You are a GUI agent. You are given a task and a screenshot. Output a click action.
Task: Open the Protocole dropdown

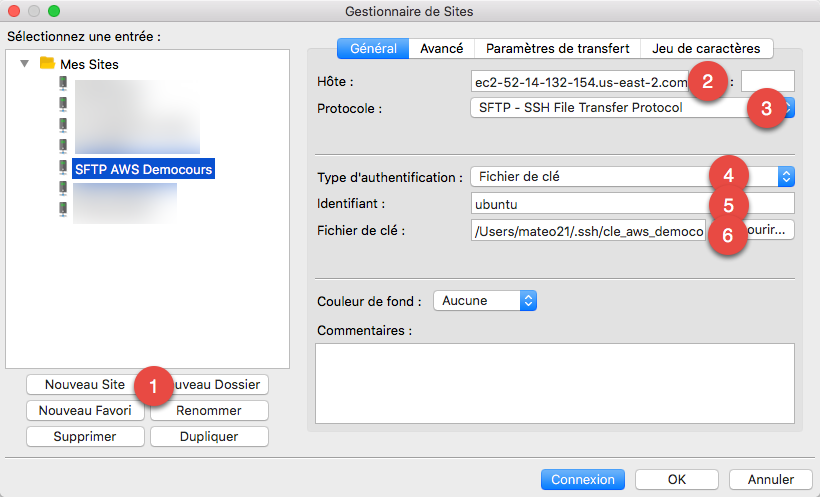pyautogui.click(x=630, y=107)
